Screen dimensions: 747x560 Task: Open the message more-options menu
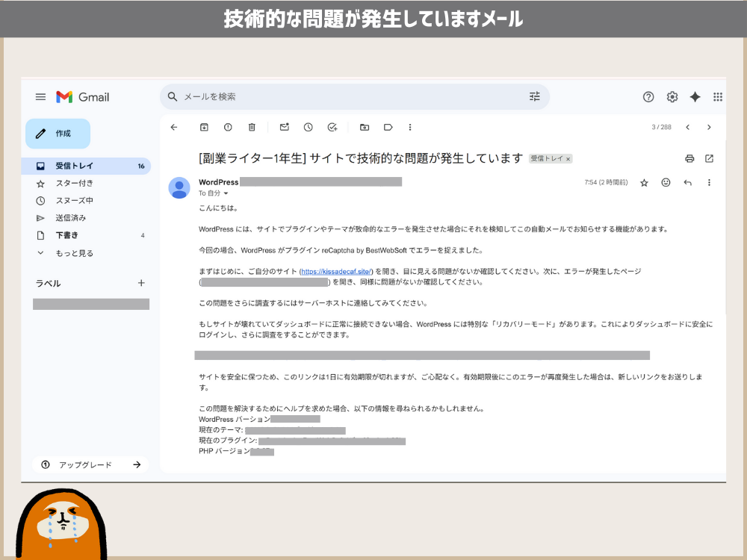[709, 182]
